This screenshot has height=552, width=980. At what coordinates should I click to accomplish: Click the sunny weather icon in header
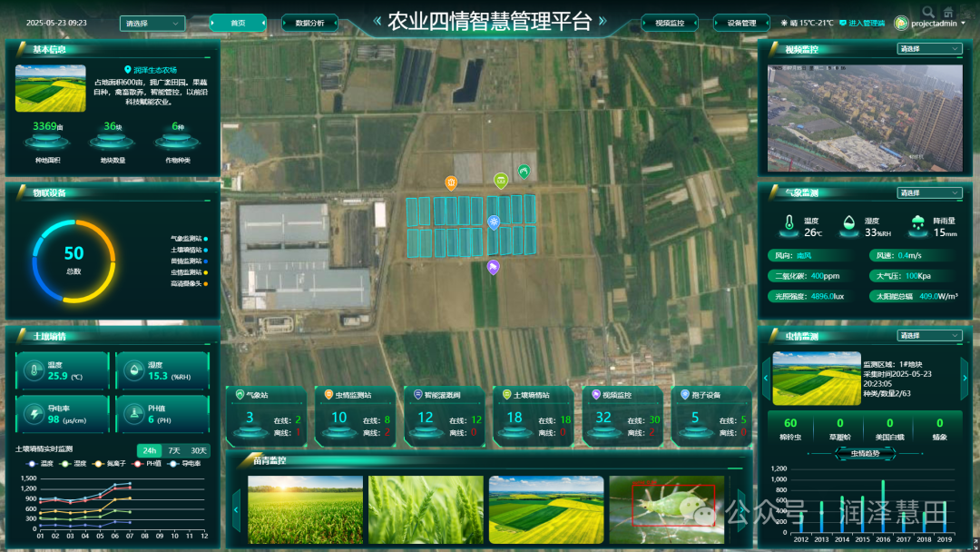point(784,23)
